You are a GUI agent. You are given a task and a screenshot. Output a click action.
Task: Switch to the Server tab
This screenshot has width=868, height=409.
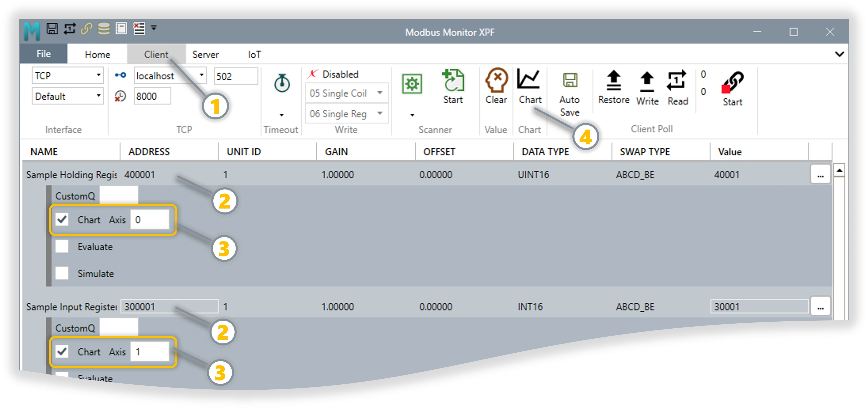pos(206,54)
